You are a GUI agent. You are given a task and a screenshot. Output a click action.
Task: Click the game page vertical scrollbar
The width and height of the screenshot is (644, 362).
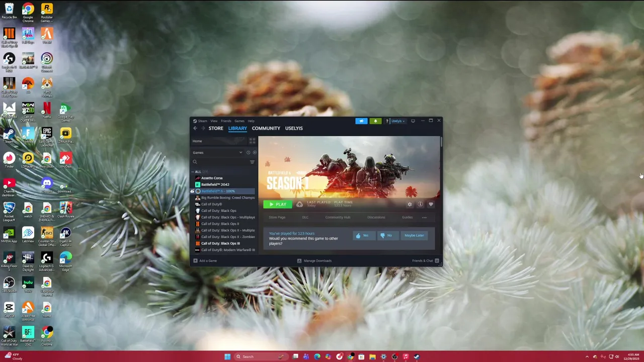tap(441, 142)
